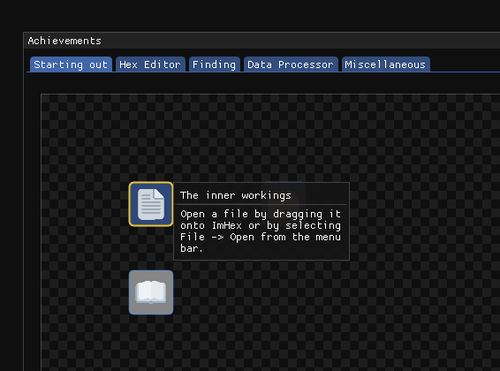
Task: Click the 'The inner workings' tooltip title
Action: (236, 195)
